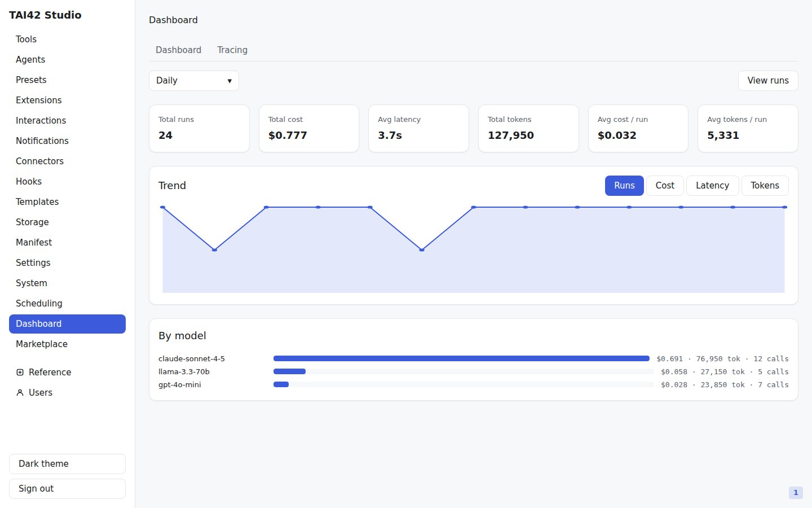Screen dimensions: 812x508
Task: Open the Dashboard tab
Action: click(x=178, y=50)
